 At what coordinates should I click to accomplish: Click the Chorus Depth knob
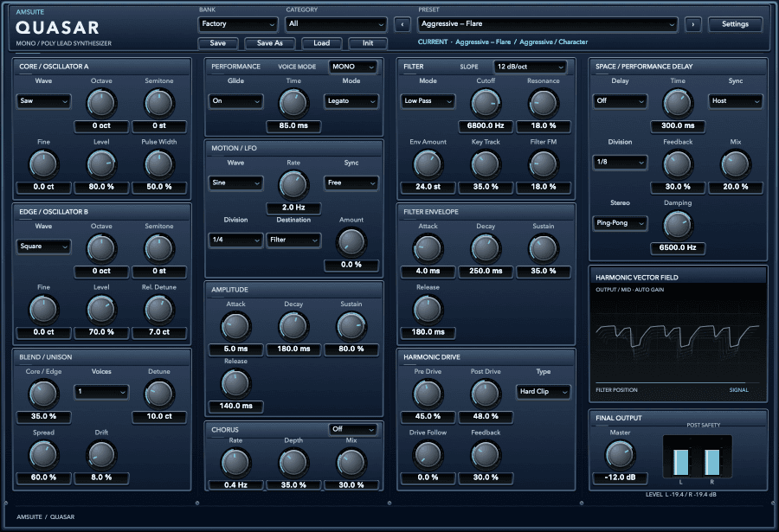click(x=293, y=463)
